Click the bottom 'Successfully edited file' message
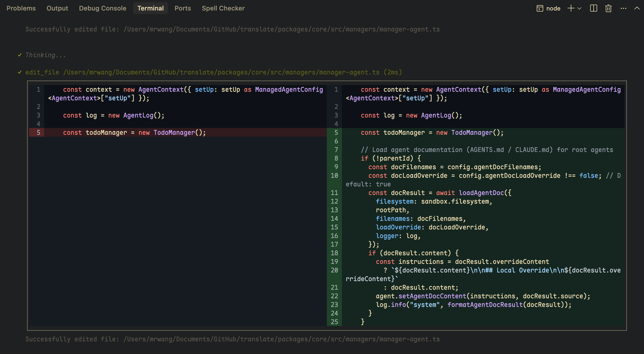Screen dimensions: 644x354 coord(233,339)
